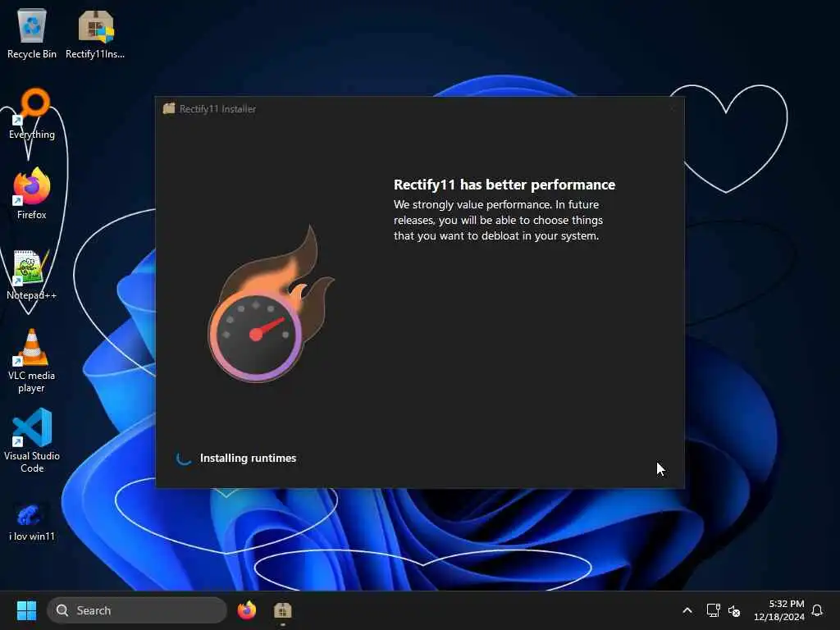Select the 'i lov win11' desktop icon
The height and width of the screenshot is (630, 840).
click(x=32, y=521)
